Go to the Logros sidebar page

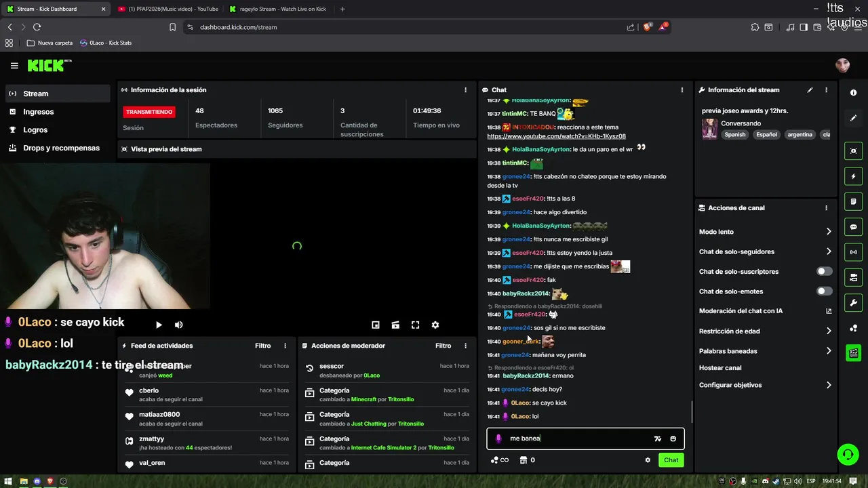[58, 129]
